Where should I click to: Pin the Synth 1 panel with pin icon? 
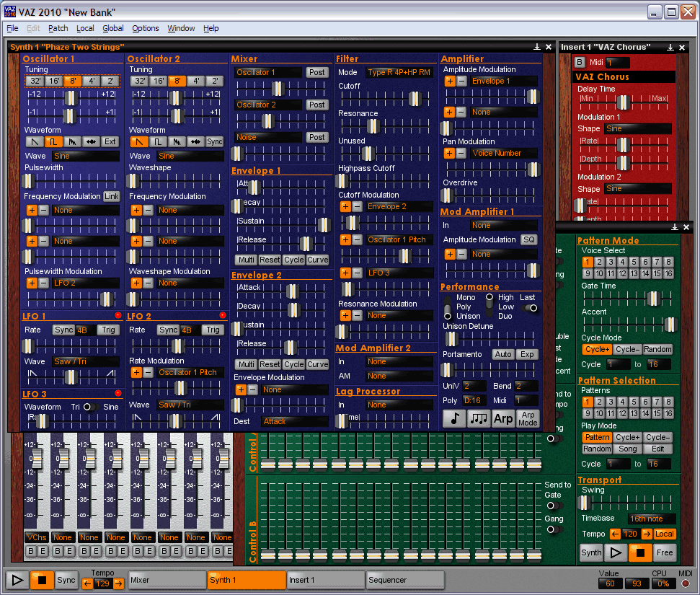click(537, 47)
